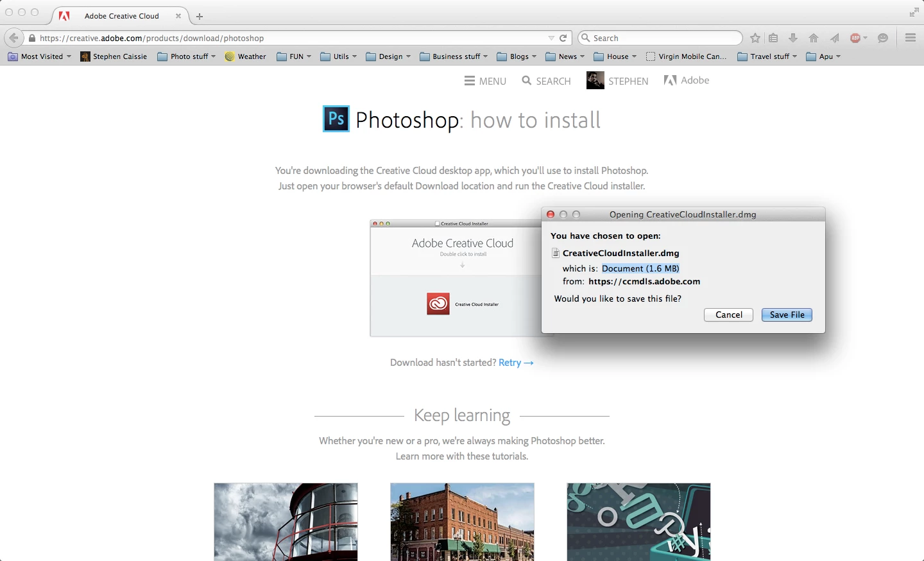Screen dimensions: 924x561
Task: Toggle full screen arrows icon
Action: point(914,12)
